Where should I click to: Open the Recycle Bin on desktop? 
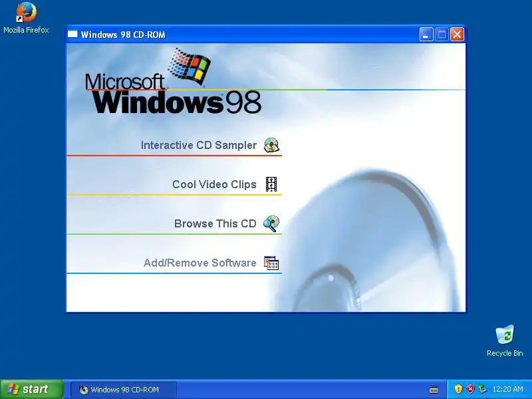(x=505, y=340)
